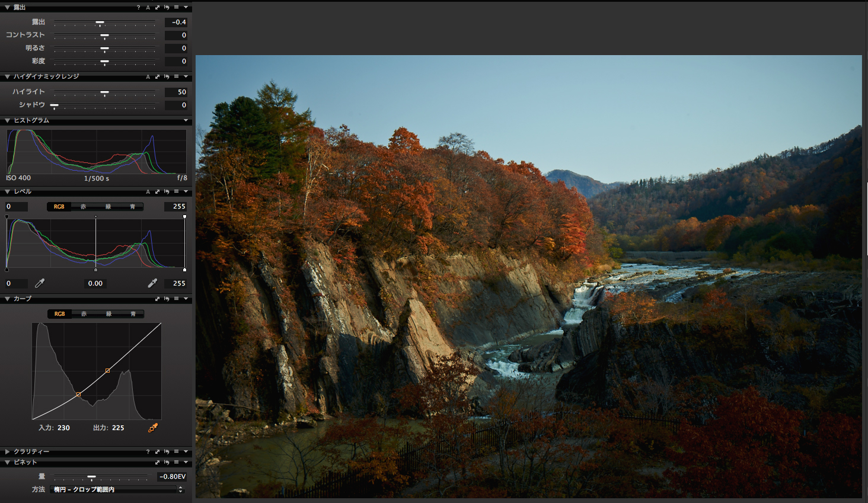This screenshot has width=868, height=503.
Task: Click the upper curve control point
Action: tap(107, 371)
